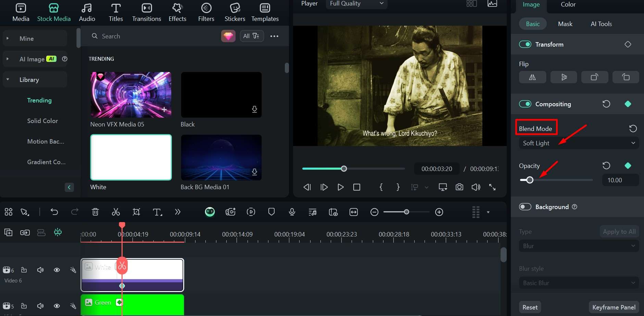This screenshot has height=316, width=644.
Task: Open the Keyframe Panel
Action: pyautogui.click(x=614, y=307)
